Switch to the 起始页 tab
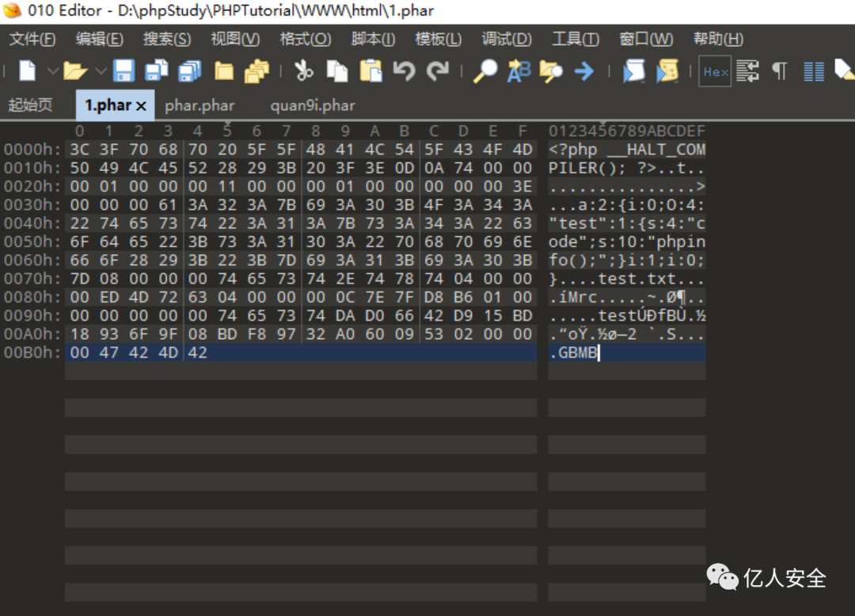 point(31,105)
